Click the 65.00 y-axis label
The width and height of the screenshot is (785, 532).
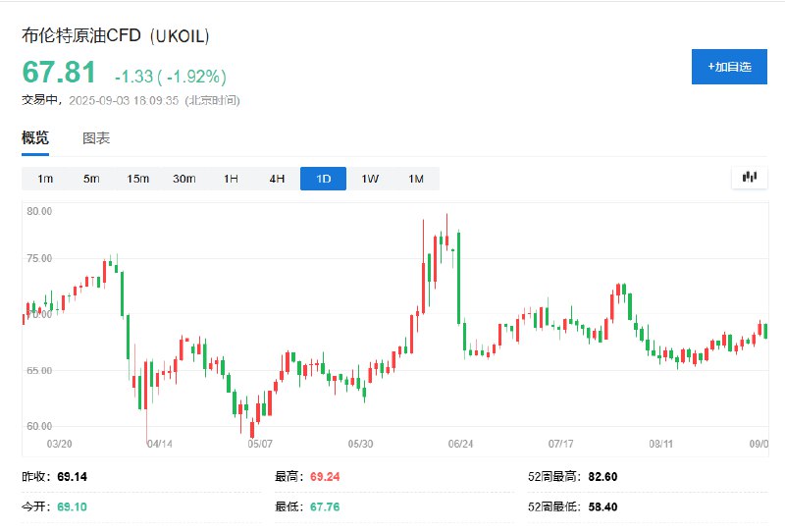[39, 371]
